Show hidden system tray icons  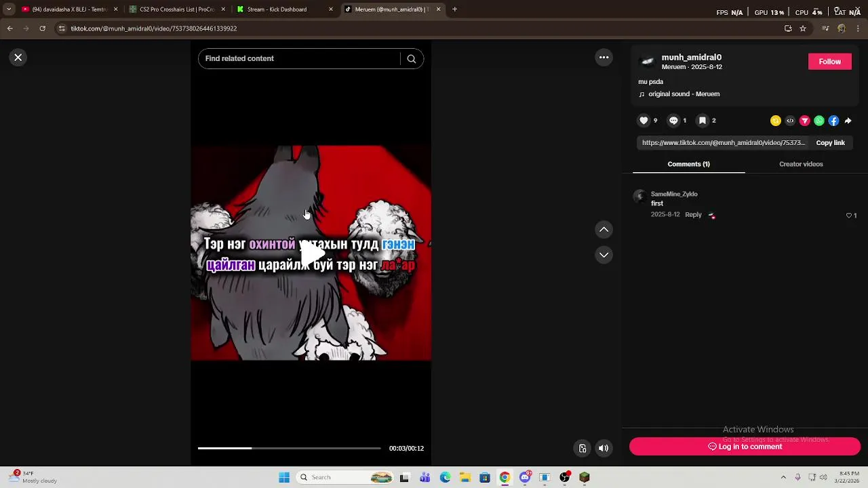click(783, 477)
